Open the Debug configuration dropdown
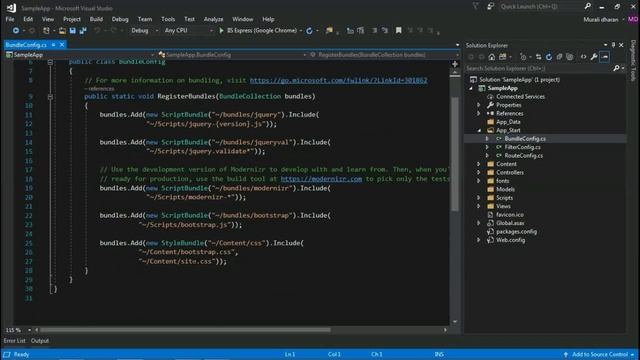This screenshot has height=360, width=640. pos(144,31)
